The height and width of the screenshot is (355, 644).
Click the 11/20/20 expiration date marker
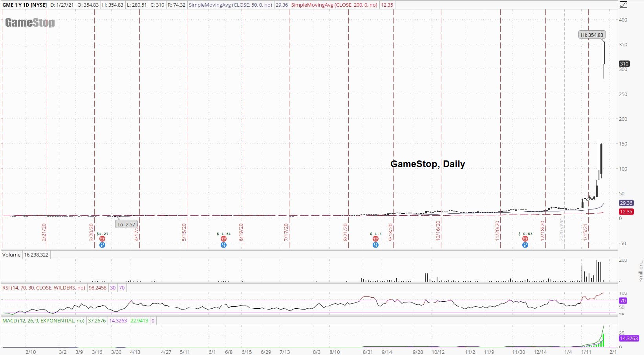point(497,231)
